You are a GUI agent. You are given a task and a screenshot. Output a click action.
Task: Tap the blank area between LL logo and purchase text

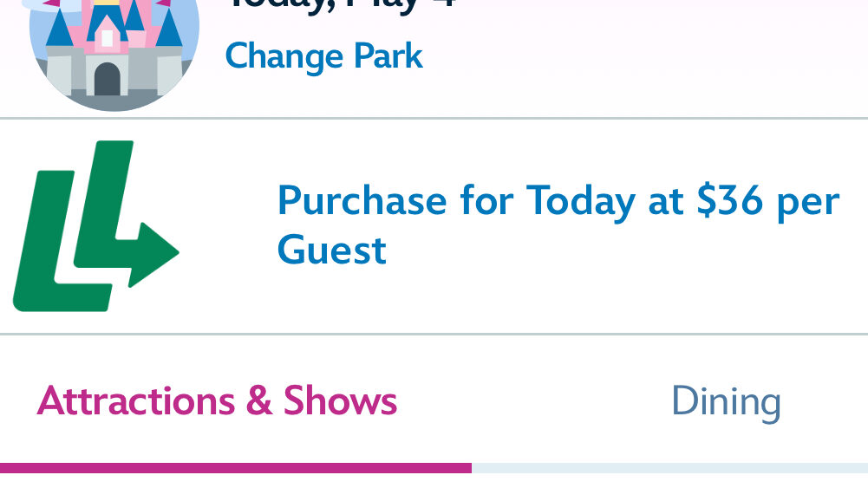point(228,226)
